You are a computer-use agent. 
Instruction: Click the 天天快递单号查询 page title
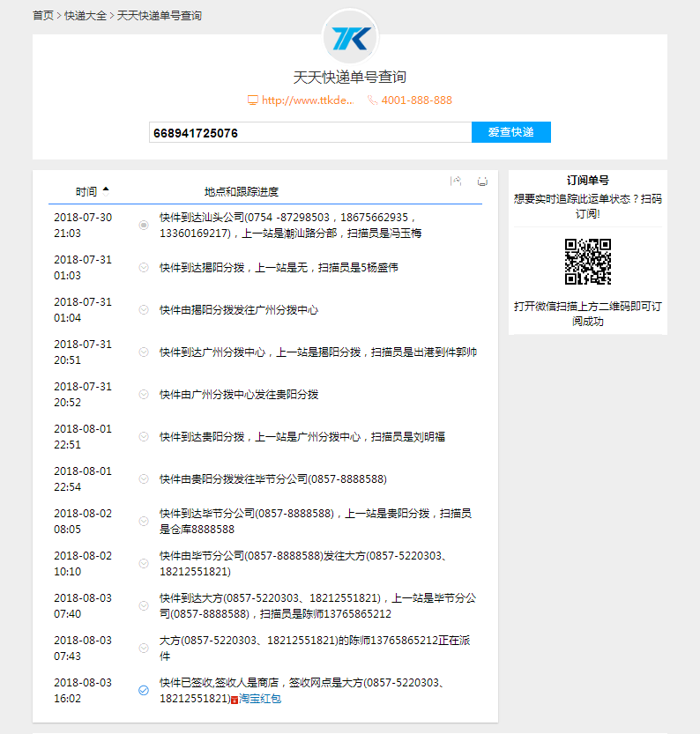(x=350, y=78)
